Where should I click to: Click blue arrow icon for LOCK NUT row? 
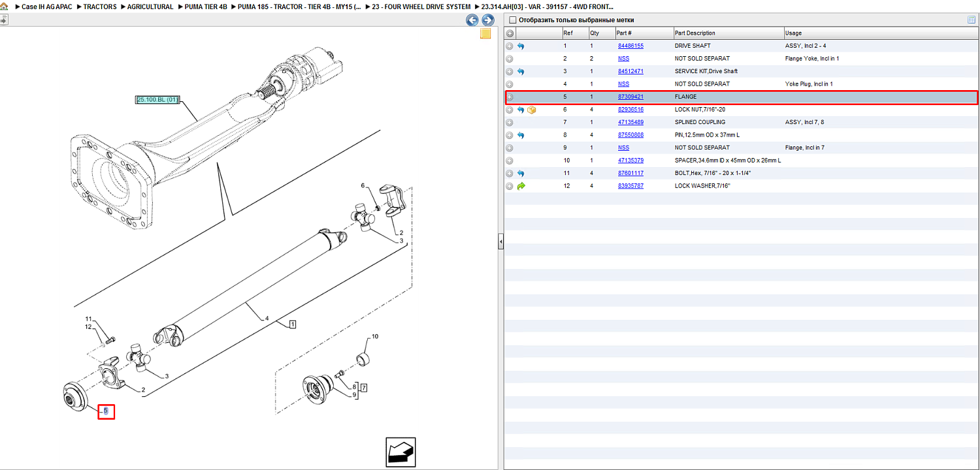(x=521, y=110)
